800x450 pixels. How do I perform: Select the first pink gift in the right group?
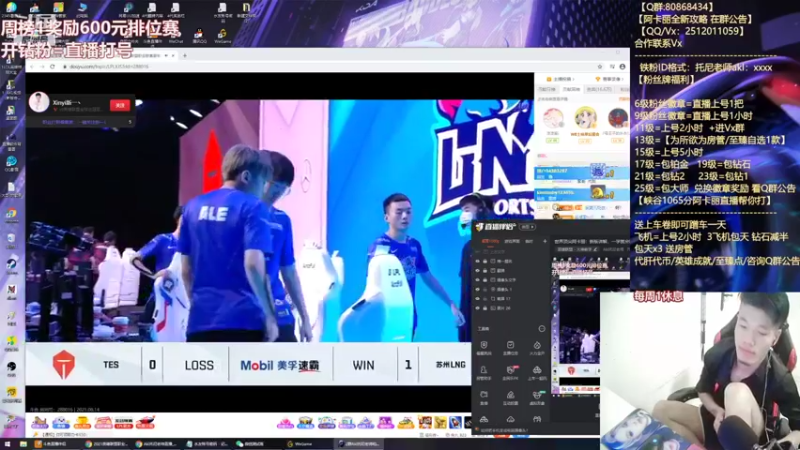pos(285,422)
